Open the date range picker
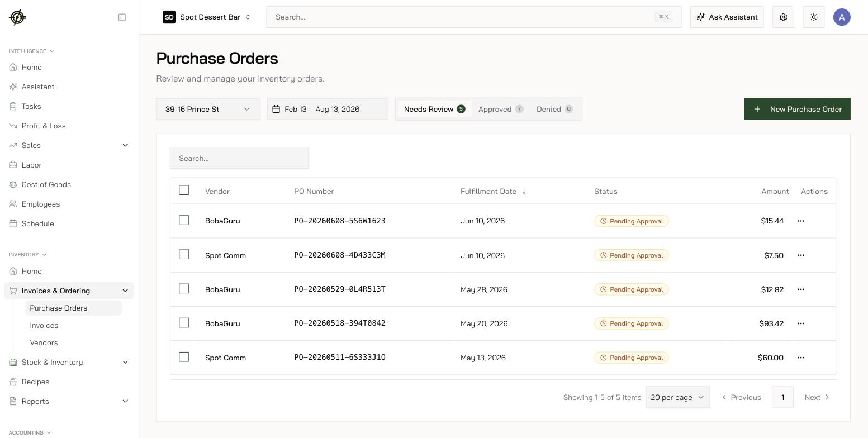868x438 pixels. [x=328, y=109]
